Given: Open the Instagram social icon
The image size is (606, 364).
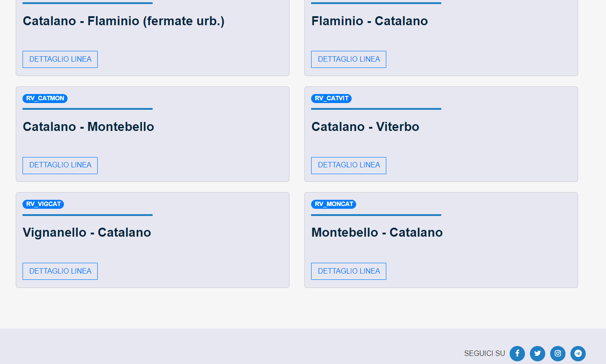Looking at the screenshot, I should 558,354.
